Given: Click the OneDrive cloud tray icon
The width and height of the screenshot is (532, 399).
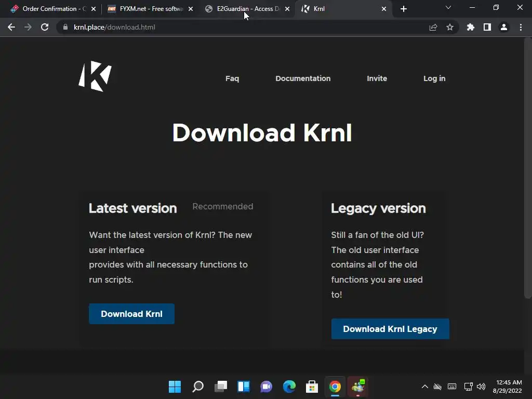Looking at the screenshot, I should coord(437,387).
